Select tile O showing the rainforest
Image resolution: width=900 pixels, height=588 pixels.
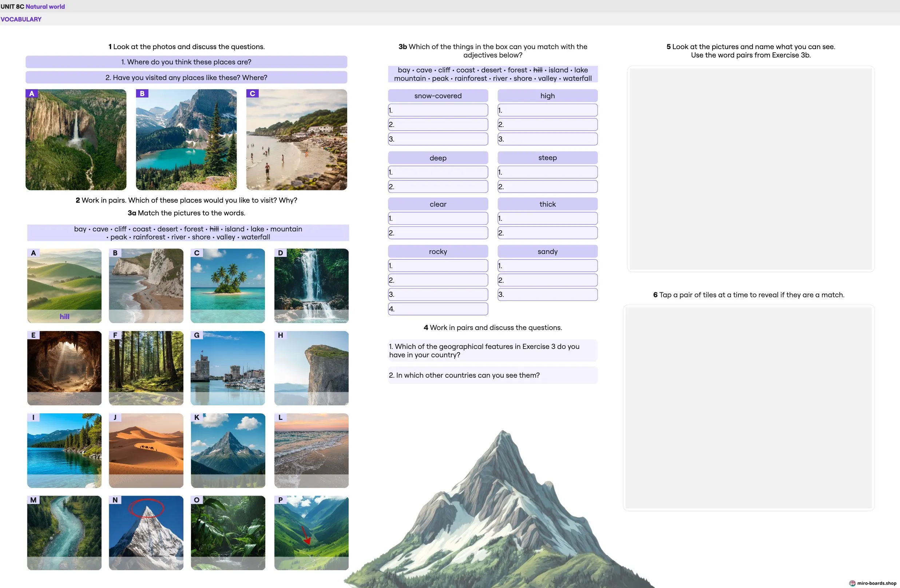point(228,533)
